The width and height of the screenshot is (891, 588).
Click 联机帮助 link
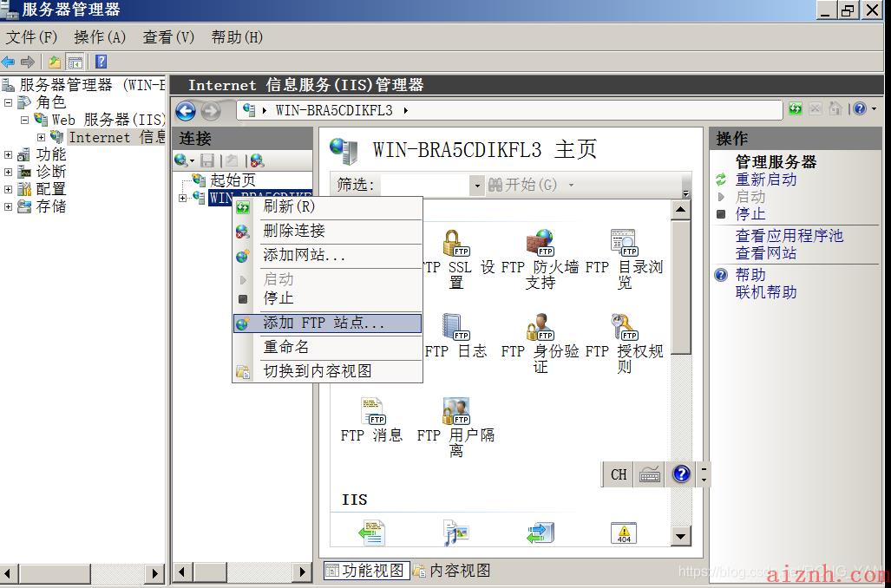point(766,292)
